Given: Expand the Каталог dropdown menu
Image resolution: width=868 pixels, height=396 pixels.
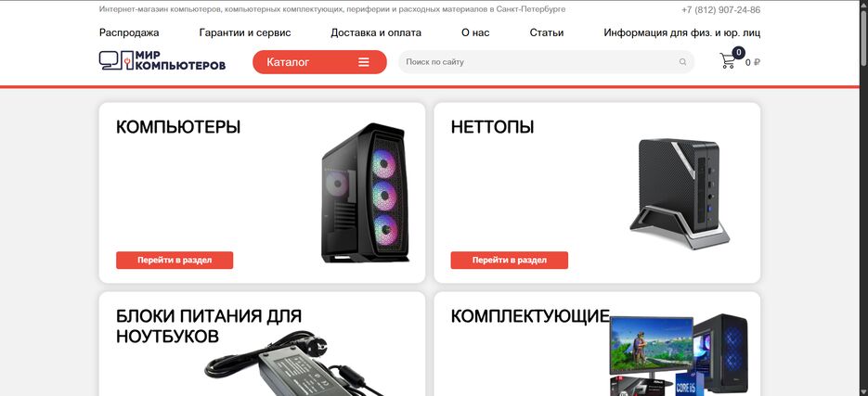Looking at the screenshot, I should (319, 62).
